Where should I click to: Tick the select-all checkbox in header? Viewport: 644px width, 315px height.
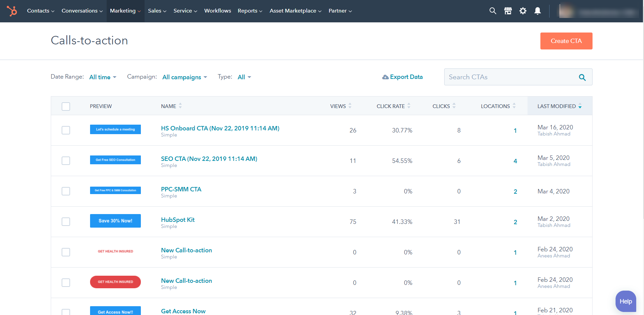coord(66,106)
